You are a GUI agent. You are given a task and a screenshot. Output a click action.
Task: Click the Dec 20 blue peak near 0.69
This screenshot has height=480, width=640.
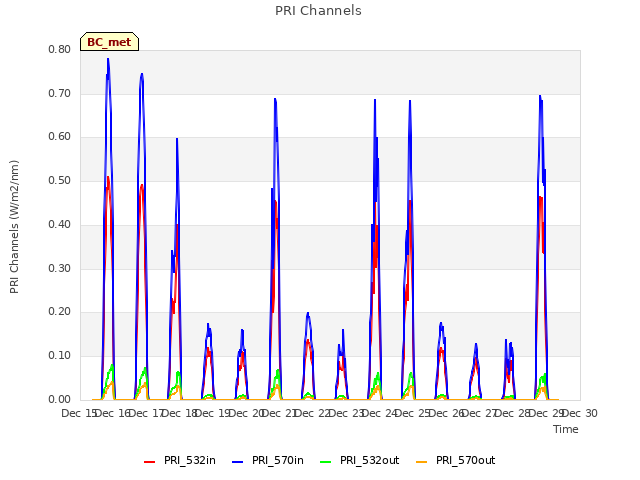tap(275, 99)
